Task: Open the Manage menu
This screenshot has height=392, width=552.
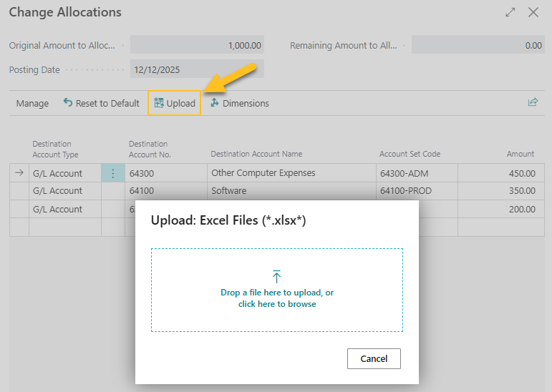Action: click(32, 103)
